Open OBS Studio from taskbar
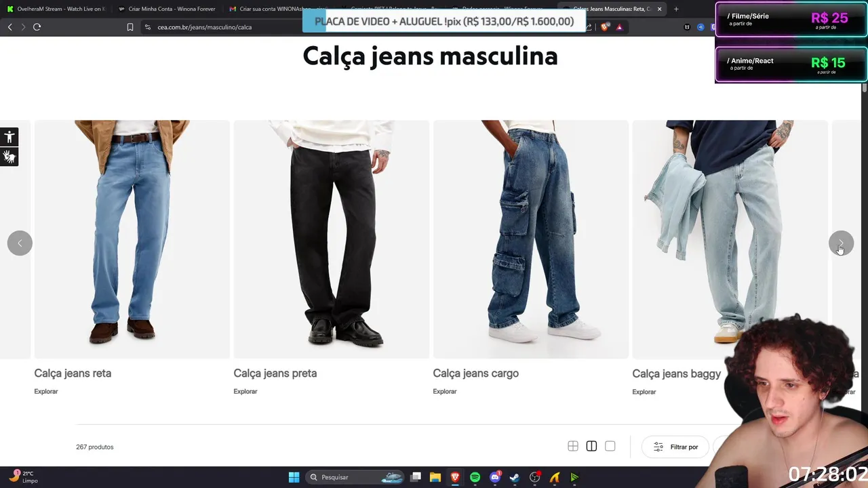868x488 pixels. point(534,477)
